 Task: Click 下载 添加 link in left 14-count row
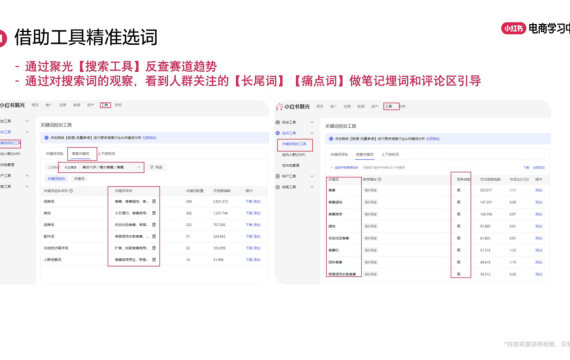(253, 260)
